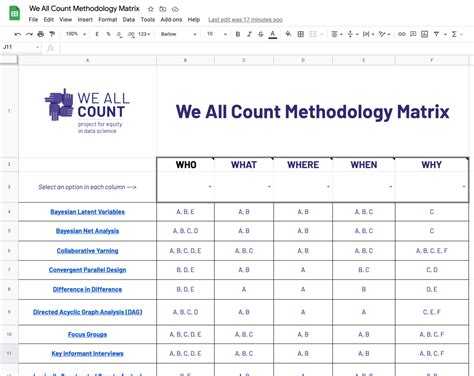Open the File menu
Screen dimensions: 474x376
pyautogui.click(x=33, y=20)
